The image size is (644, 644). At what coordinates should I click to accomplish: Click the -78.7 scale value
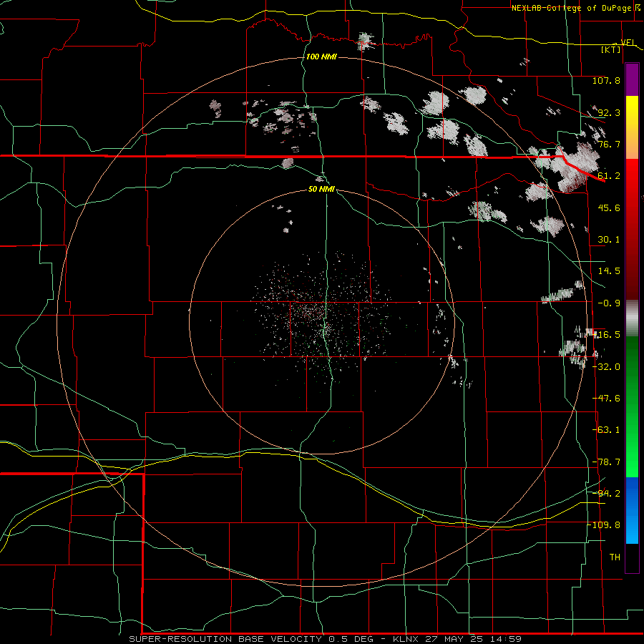606,462
